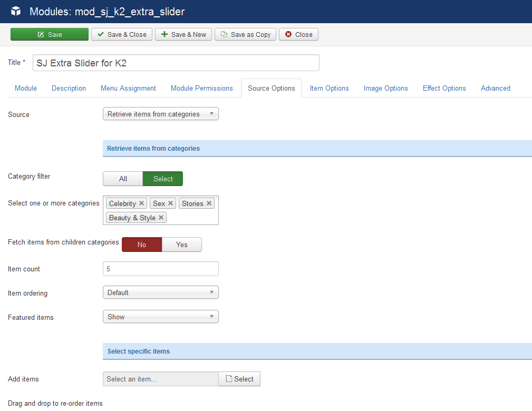
Task: Open the Source dropdown
Action: (x=161, y=114)
